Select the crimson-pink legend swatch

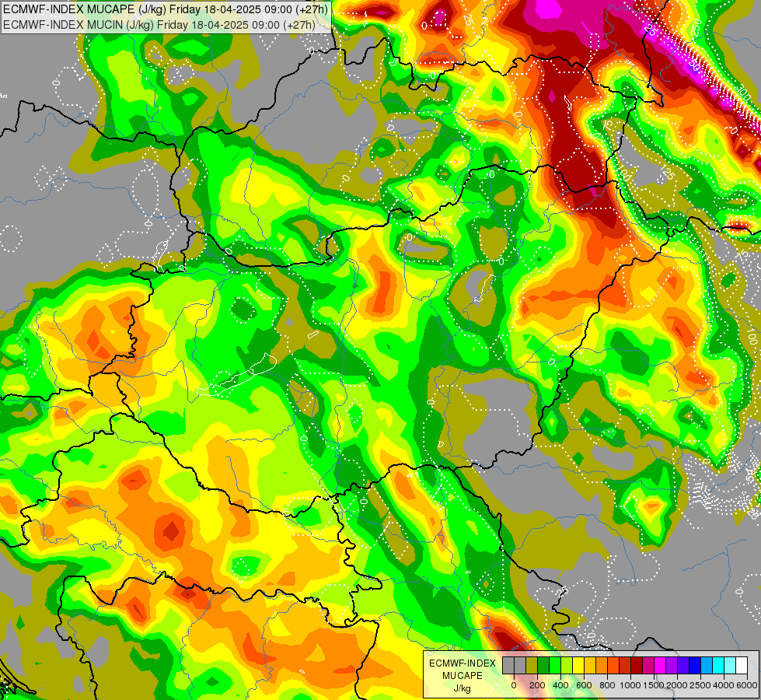[648, 665]
